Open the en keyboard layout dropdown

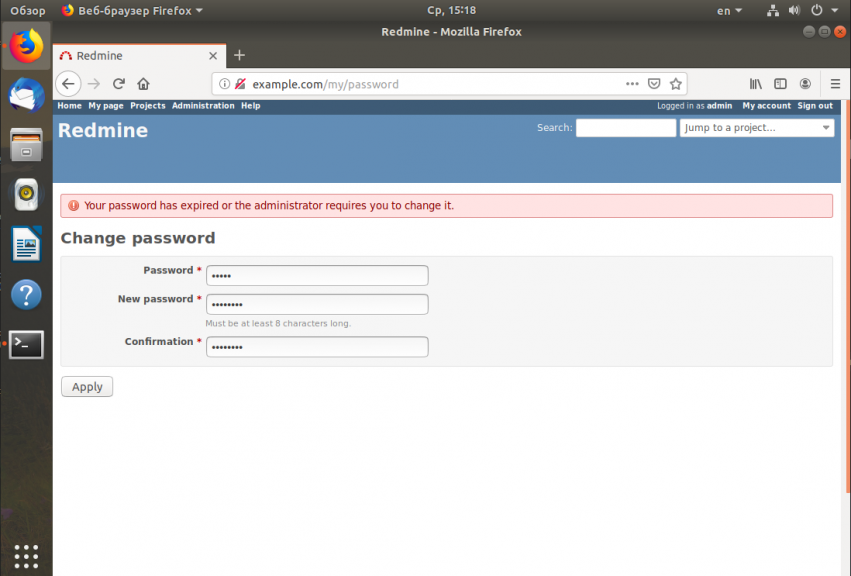tap(729, 10)
